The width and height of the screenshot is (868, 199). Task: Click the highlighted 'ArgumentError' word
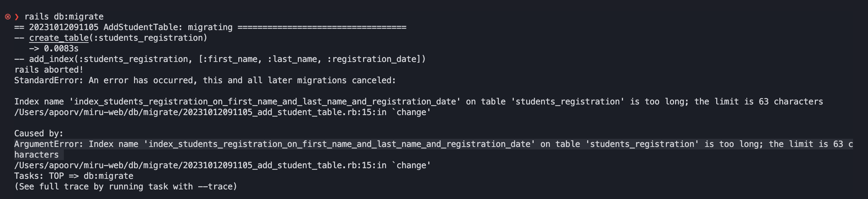tap(49, 144)
